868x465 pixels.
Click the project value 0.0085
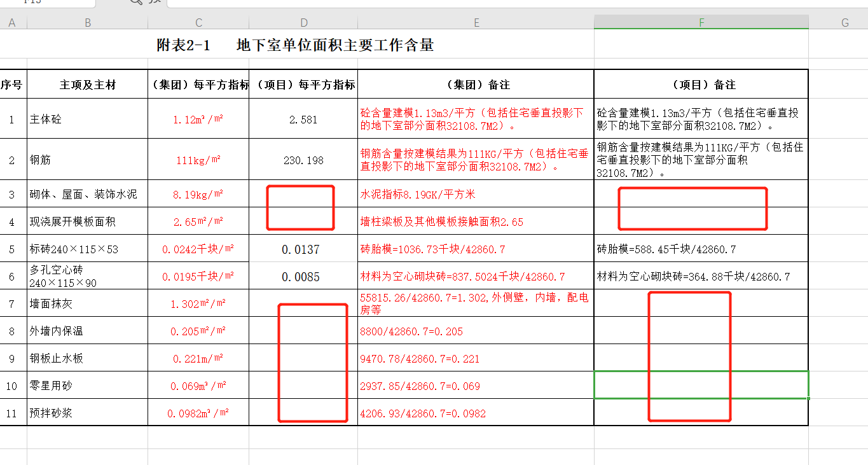click(x=301, y=277)
